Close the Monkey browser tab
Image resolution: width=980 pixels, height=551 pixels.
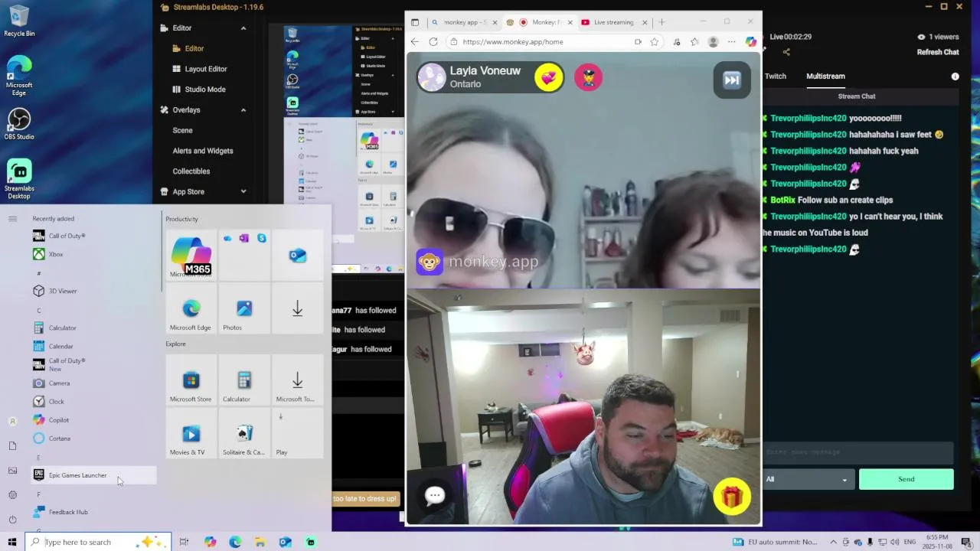570,22
